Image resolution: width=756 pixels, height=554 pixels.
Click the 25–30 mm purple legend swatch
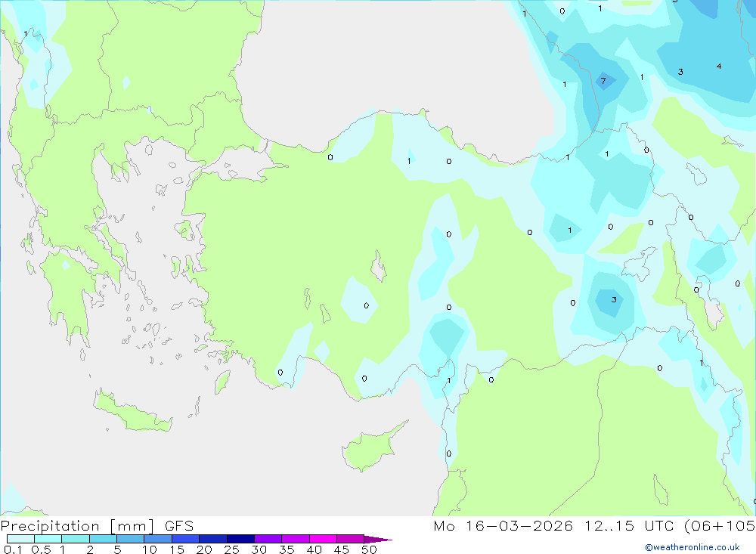point(240,539)
